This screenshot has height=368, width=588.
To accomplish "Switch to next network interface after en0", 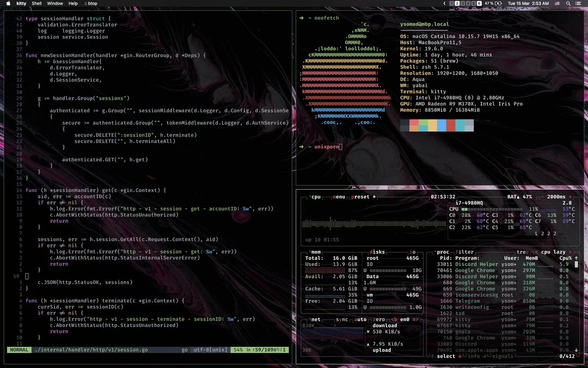I will pos(414,320).
